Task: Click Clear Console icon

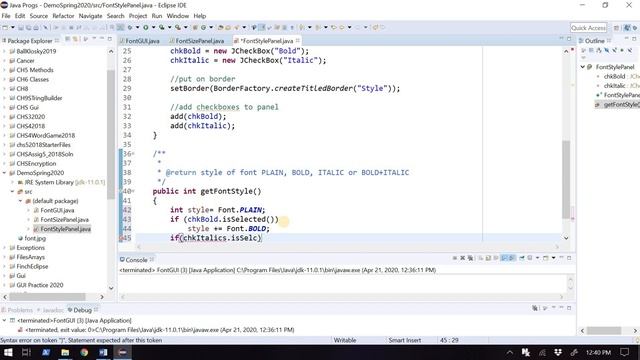Action: (481, 258)
